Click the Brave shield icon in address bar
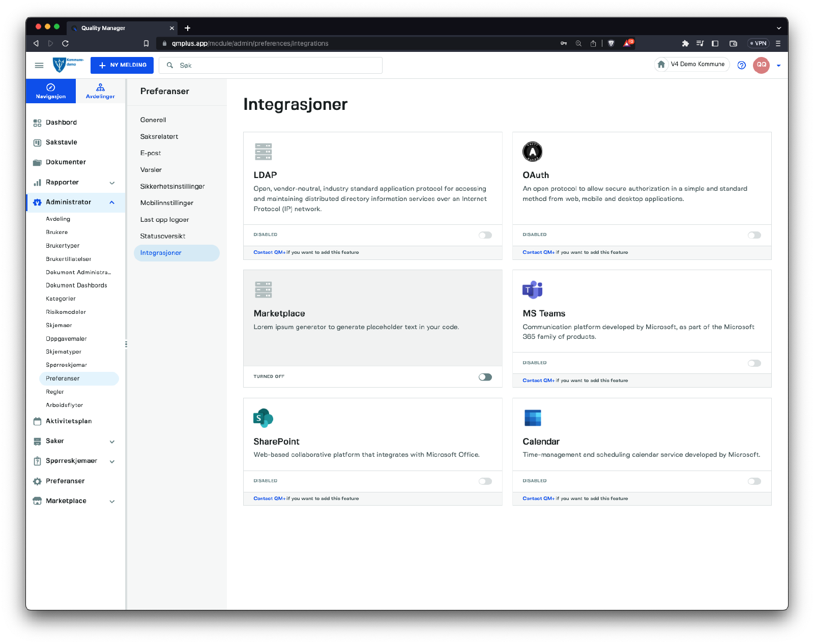 click(611, 43)
